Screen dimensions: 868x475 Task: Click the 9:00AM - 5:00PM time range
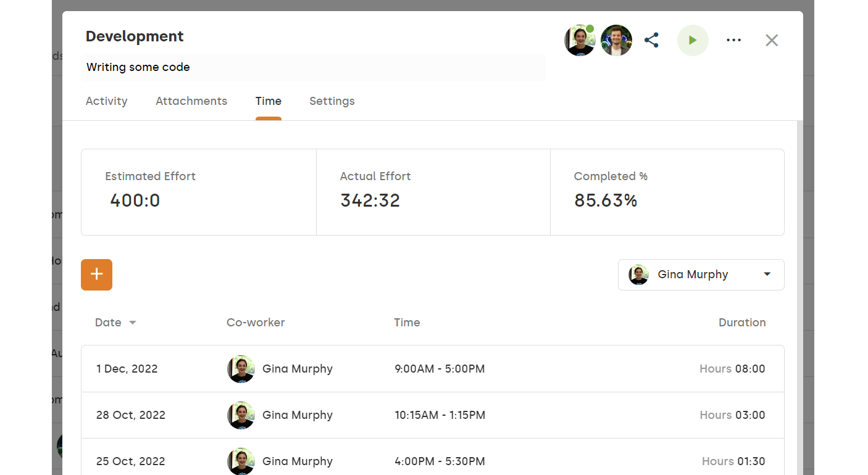pos(440,369)
